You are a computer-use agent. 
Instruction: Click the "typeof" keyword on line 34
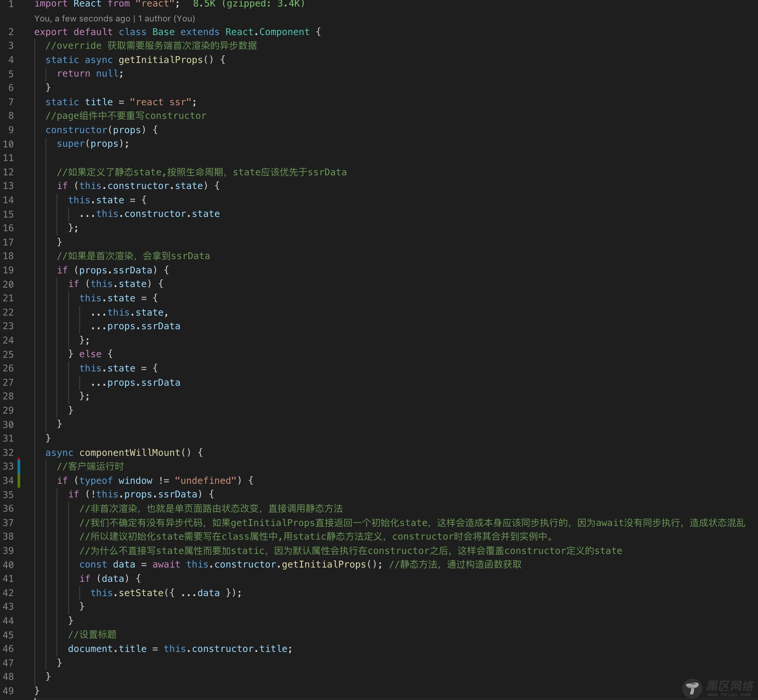coord(96,480)
